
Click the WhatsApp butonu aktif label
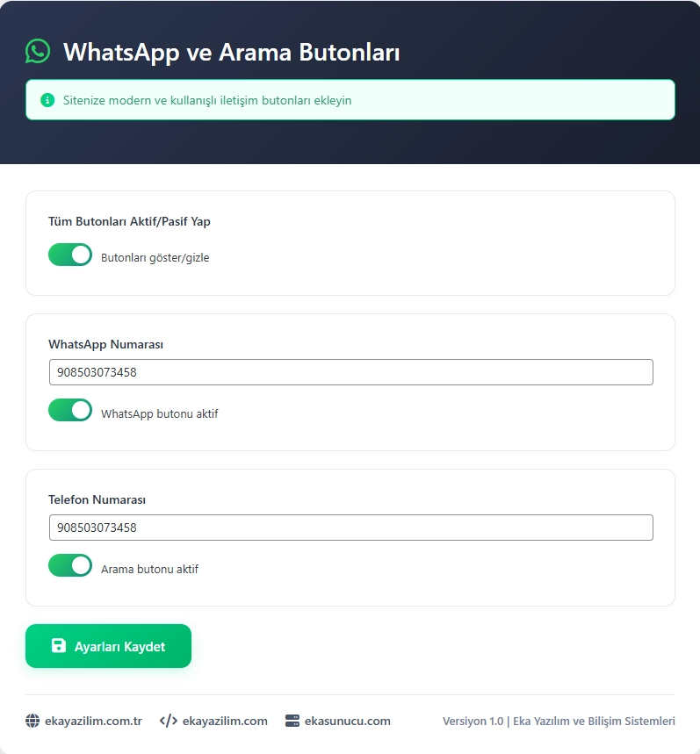(159, 413)
